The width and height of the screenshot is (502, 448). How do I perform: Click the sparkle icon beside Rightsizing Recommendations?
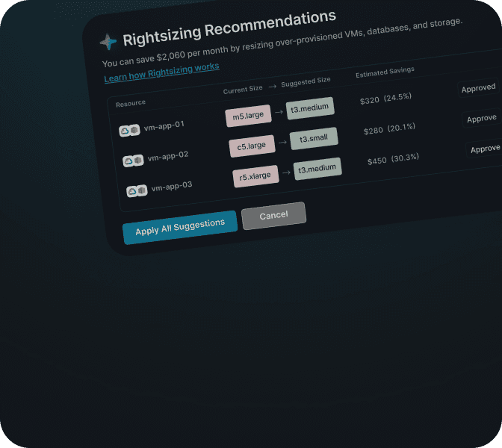click(108, 42)
